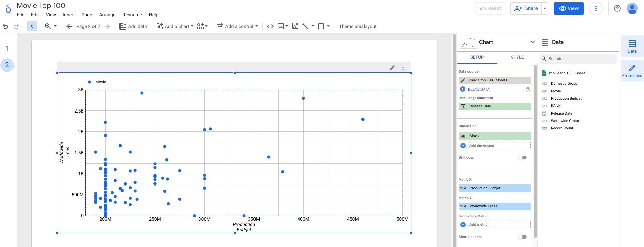
Task: Open the Arrange menu
Action: click(107, 15)
